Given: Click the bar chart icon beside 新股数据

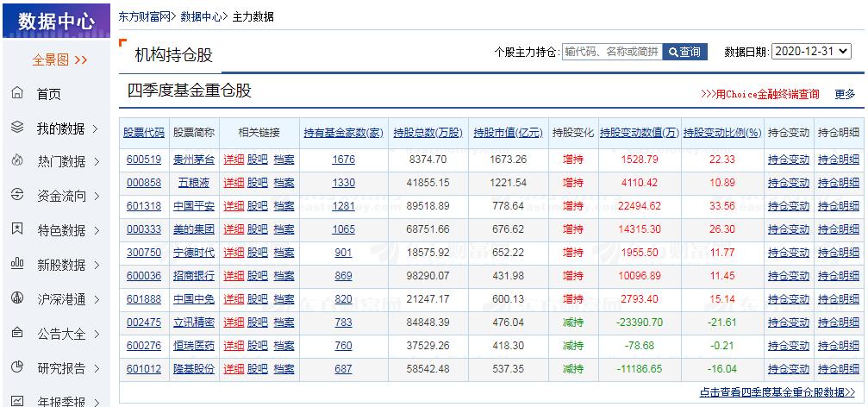Looking at the screenshot, I should click(x=17, y=263).
